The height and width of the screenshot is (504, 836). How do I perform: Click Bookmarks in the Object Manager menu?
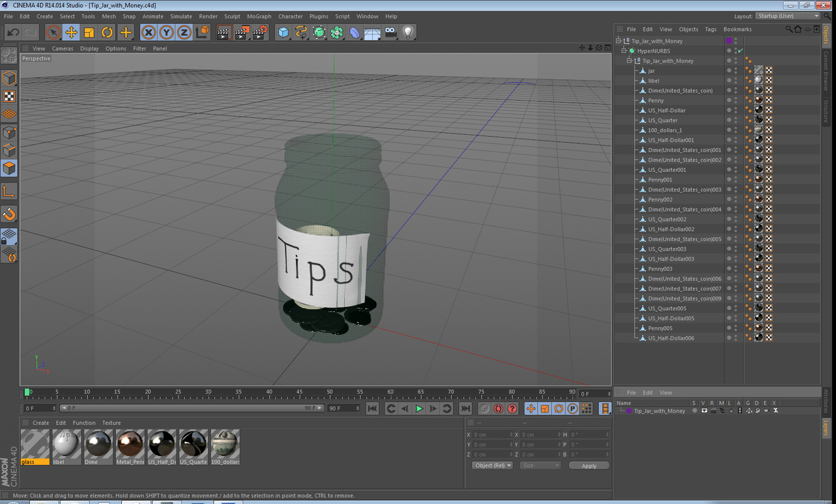(x=737, y=28)
